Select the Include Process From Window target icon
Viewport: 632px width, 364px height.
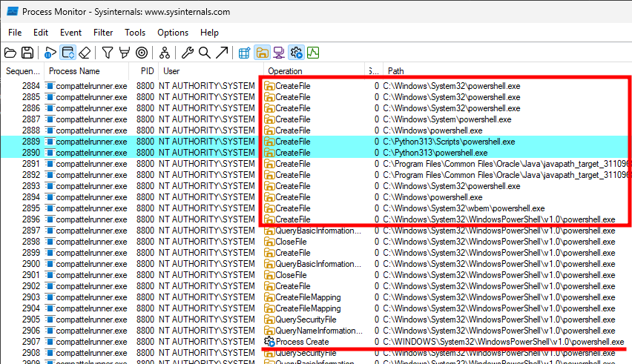click(142, 53)
